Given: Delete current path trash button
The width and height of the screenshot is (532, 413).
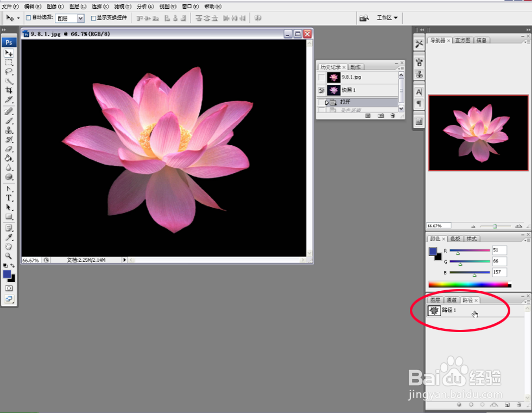Looking at the screenshot, I should click(x=518, y=405).
